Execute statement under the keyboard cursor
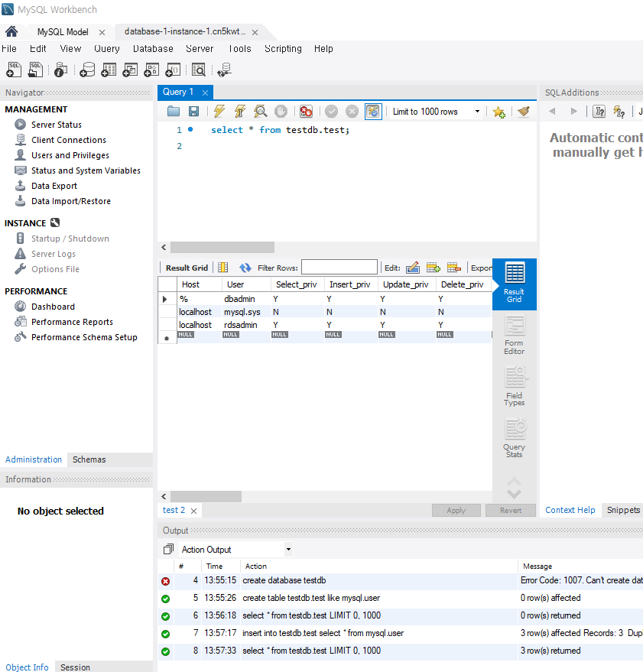This screenshot has height=672, width=643. pos(239,112)
